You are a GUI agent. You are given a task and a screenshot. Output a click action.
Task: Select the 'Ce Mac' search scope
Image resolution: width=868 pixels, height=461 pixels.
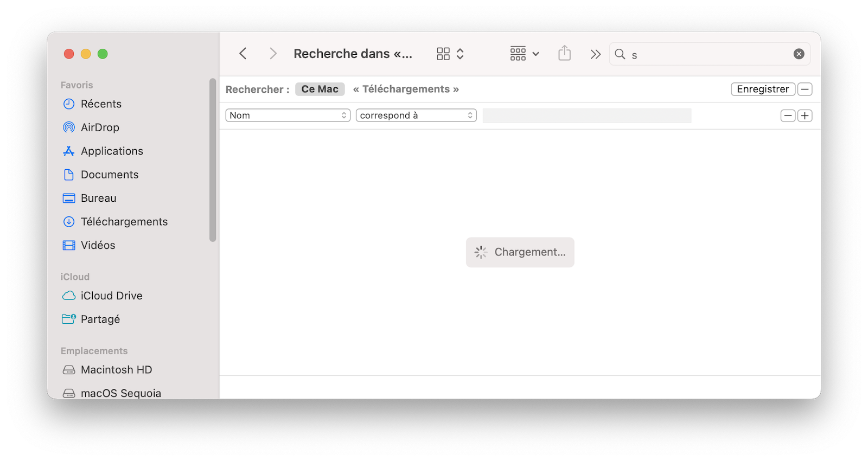click(320, 89)
